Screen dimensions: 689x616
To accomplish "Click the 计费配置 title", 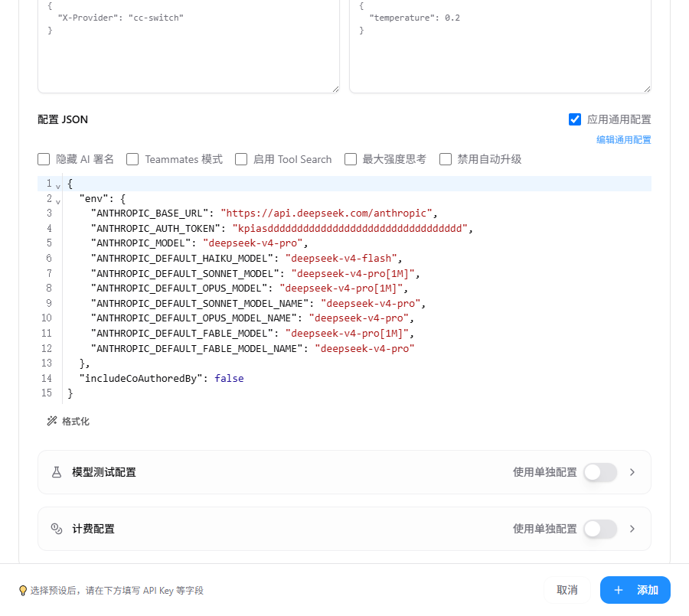I will click(93, 529).
